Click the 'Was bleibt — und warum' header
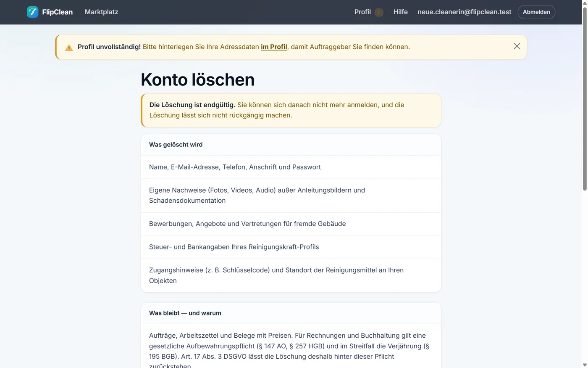Screen dimensions: 588x368 coord(291,313)
